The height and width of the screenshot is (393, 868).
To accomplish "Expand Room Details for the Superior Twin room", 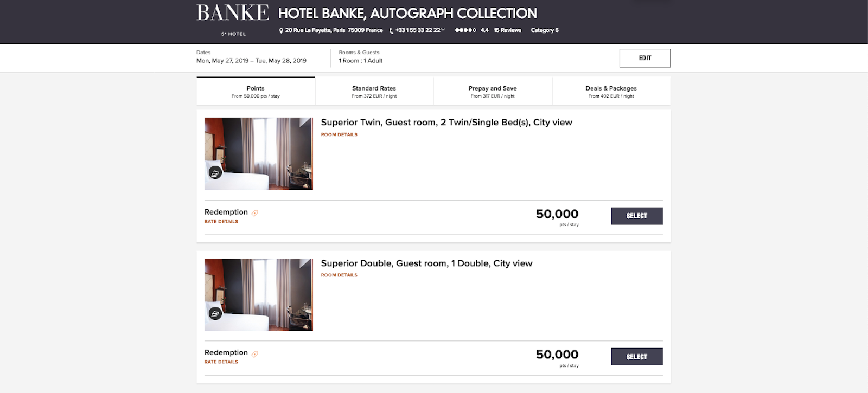I will click(339, 134).
